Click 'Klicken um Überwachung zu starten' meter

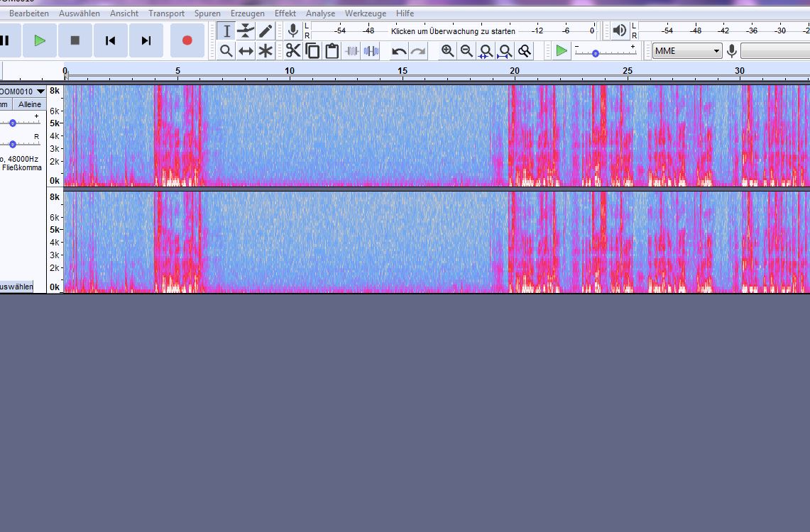(x=453, y=31)
